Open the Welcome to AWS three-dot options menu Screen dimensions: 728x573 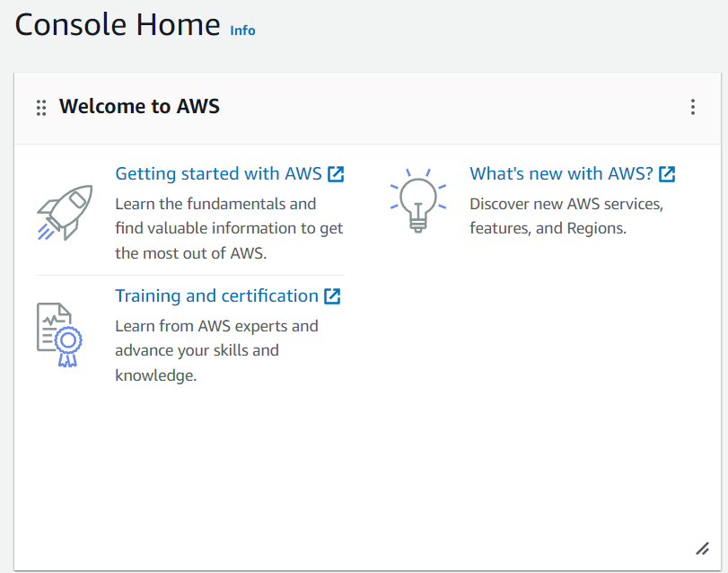[692, 108]
